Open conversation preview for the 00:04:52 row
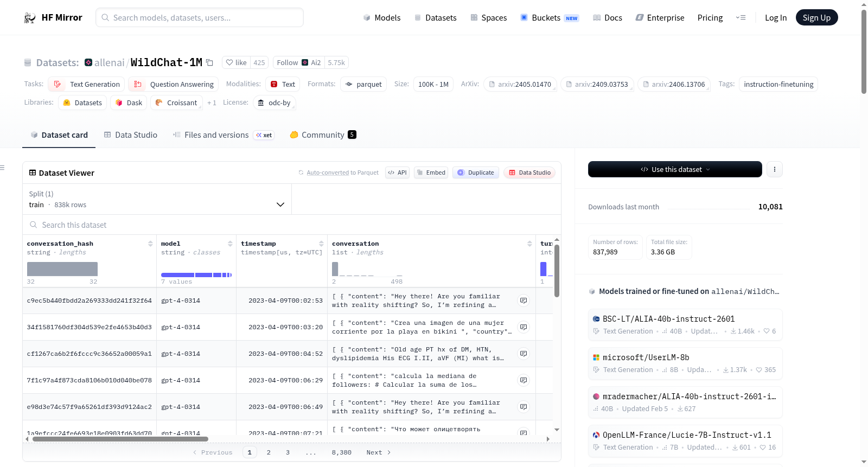The image size is (868, 467). 524,354
